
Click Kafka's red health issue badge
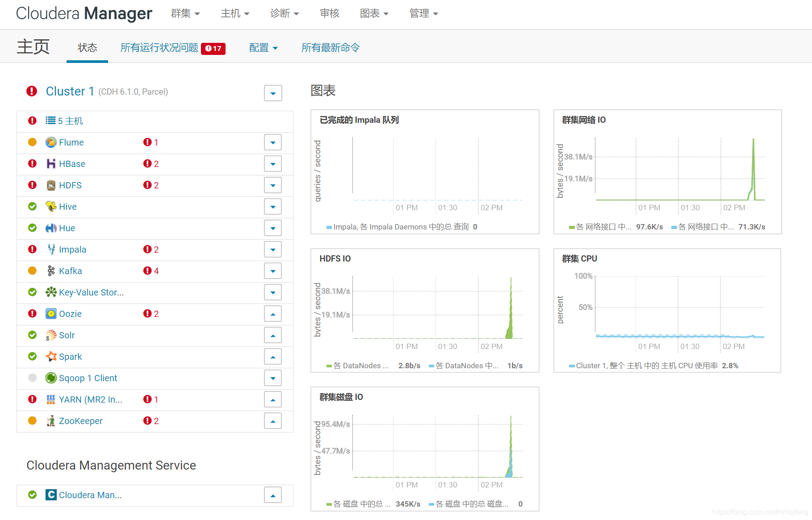pos(151,271)
